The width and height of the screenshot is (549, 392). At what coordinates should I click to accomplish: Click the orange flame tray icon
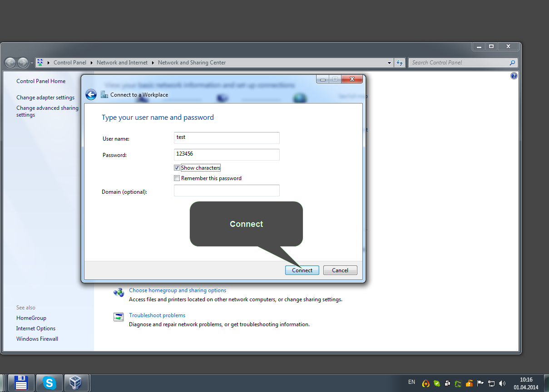[x=425, y=383]
